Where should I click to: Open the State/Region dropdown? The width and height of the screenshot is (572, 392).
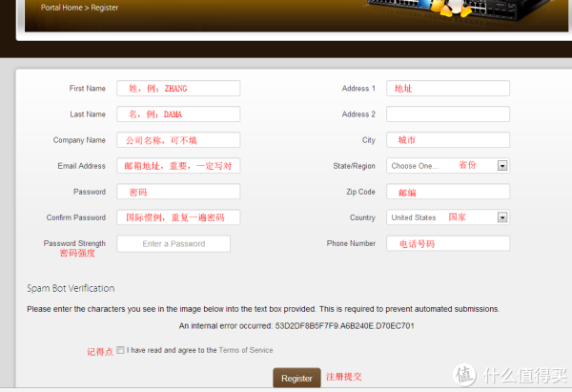point(447,166)
